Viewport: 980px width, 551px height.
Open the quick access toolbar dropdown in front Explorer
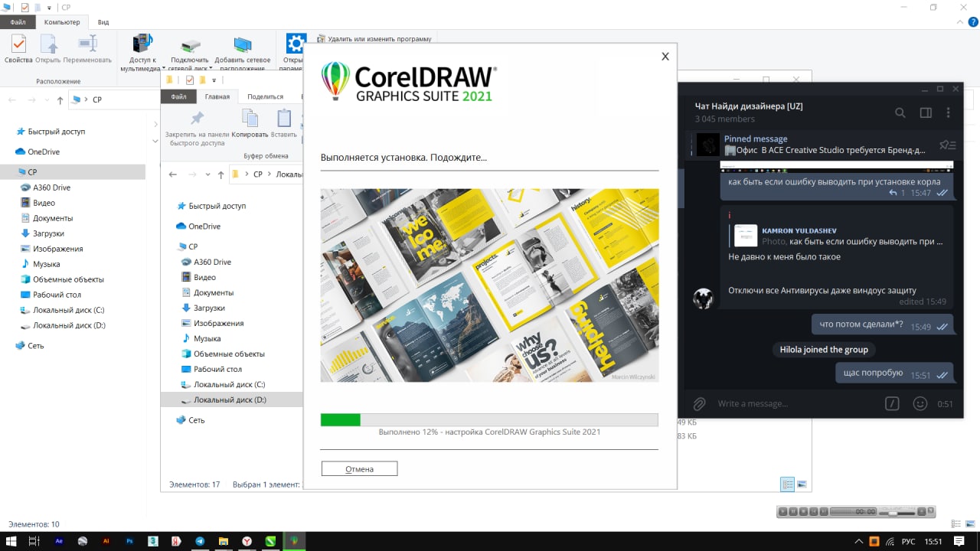[x=214, y=80]
